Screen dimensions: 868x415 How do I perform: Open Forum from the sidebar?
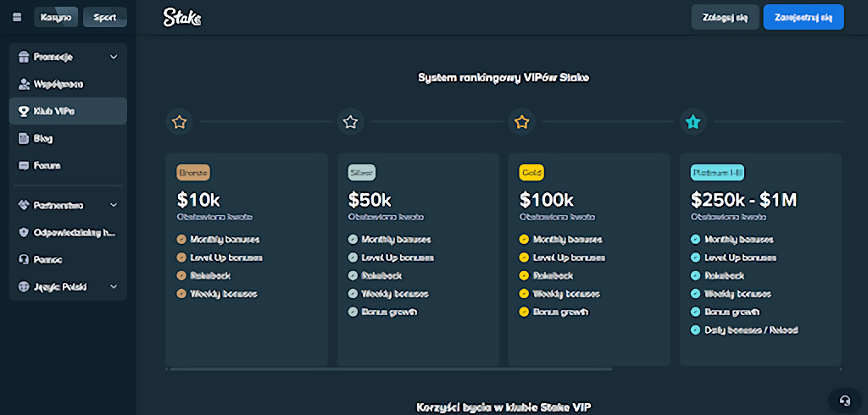coord(47,165)
